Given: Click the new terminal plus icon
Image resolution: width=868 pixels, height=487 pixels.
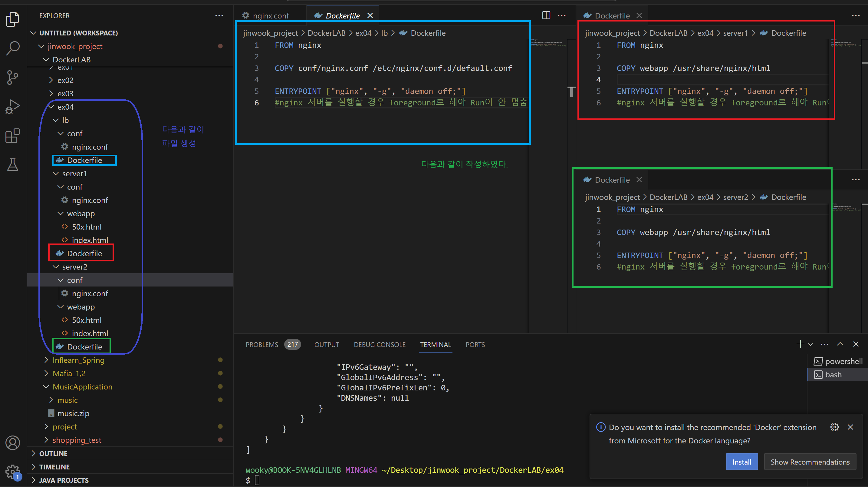Looking at the screenshot, I should coord(800,344).
